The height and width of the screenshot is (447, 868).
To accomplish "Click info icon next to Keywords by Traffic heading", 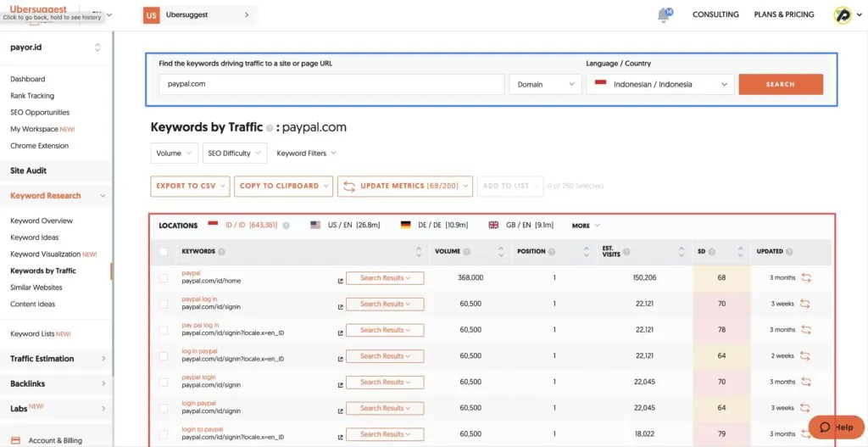I will [x=270, y=128].
